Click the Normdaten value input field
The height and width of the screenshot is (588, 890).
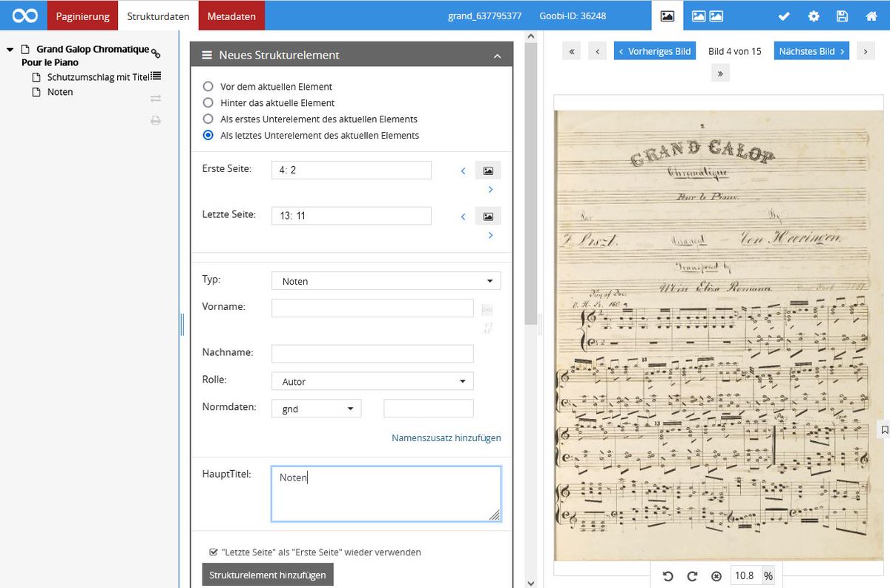(x=429, y=409)
